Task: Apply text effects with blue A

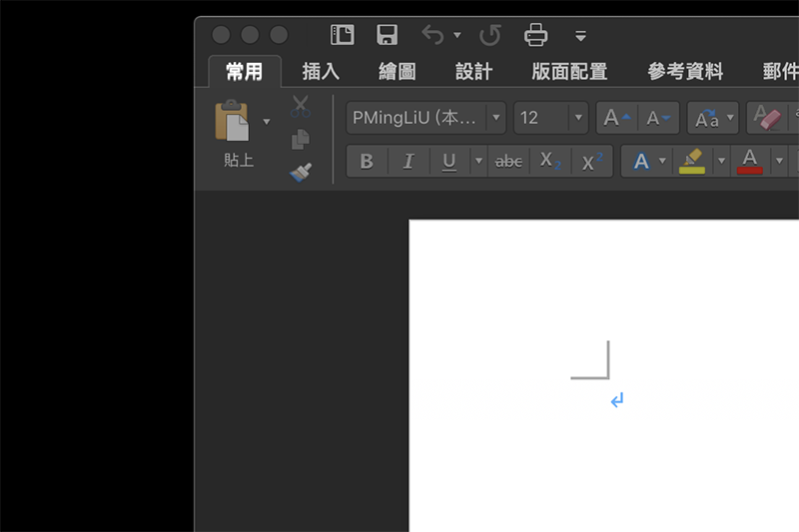Action: [x=641, y=162]
